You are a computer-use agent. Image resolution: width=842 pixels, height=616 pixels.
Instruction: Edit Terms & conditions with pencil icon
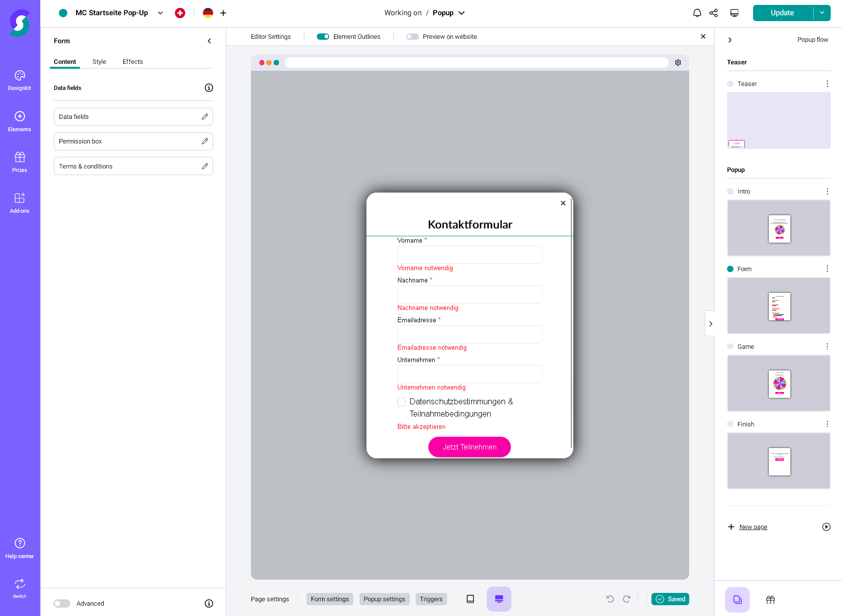pyautogui.click(x=205, y=167)
